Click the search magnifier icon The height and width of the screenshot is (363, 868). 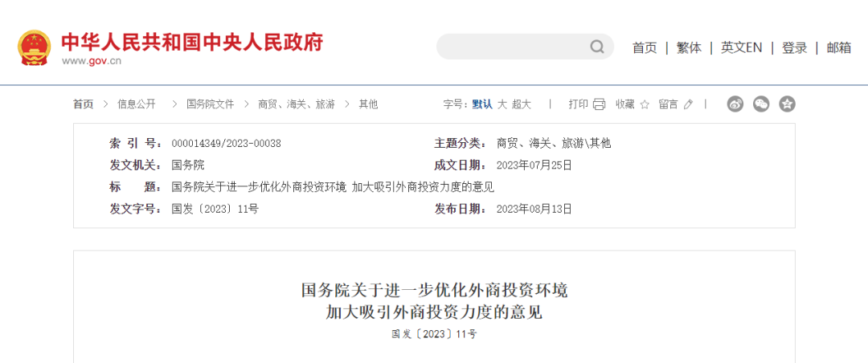coord(596,47)
